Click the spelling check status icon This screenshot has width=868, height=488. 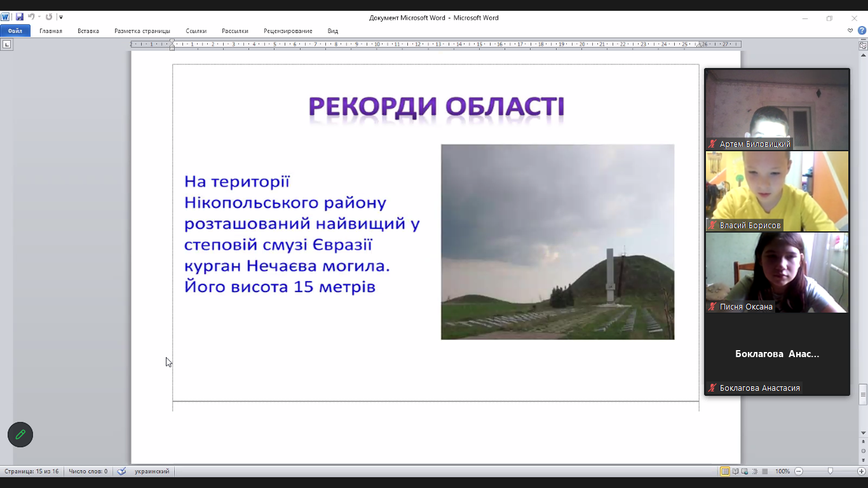pos(121,471)
